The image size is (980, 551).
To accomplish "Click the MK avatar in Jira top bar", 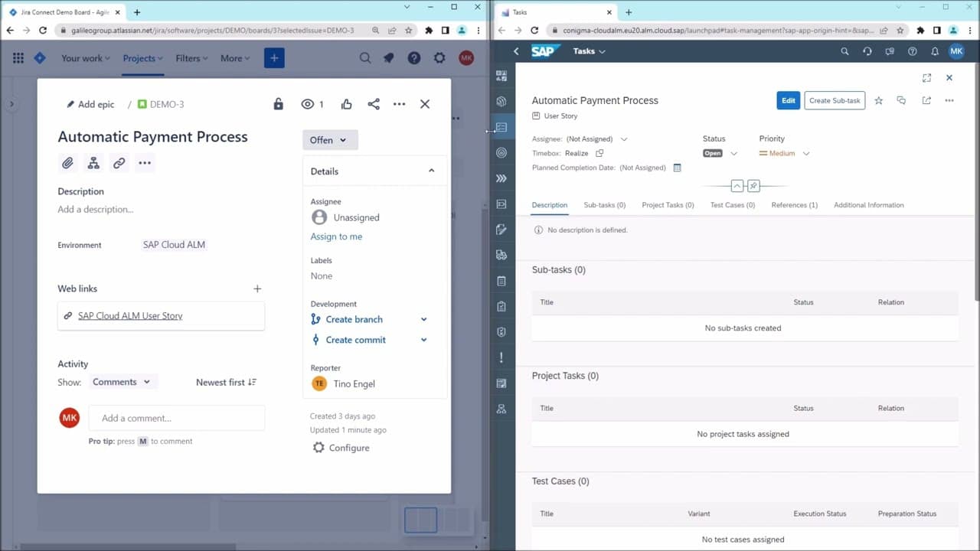I will 466,58.
